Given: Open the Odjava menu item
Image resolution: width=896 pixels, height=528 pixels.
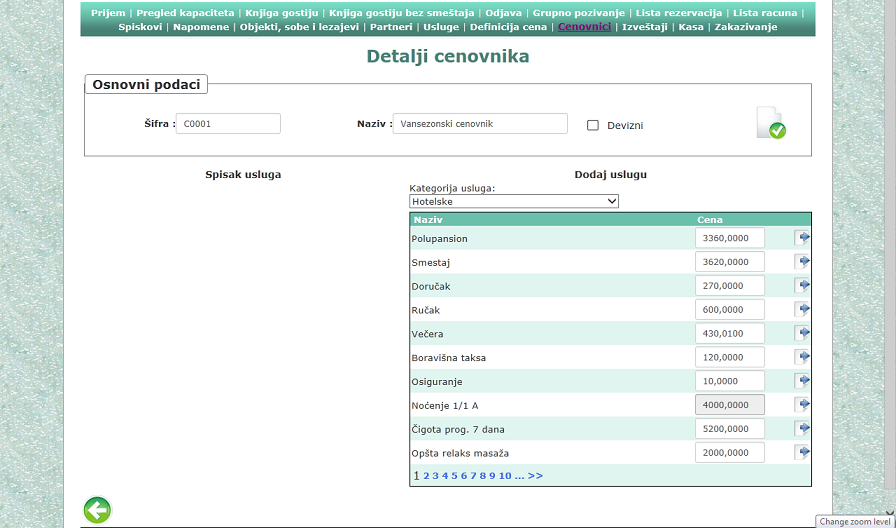Looking at the screenshot, I should pyautogui.click(x=503, y=13).
